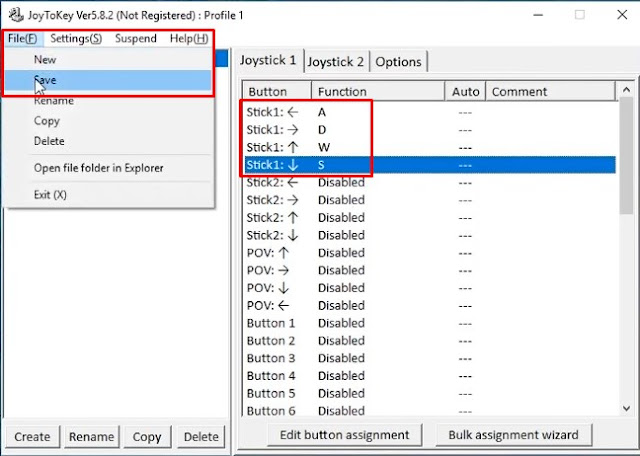Select the Stick1 up row mapped to W
Viewport: 640px width, 456px height.
click(430, 147)
